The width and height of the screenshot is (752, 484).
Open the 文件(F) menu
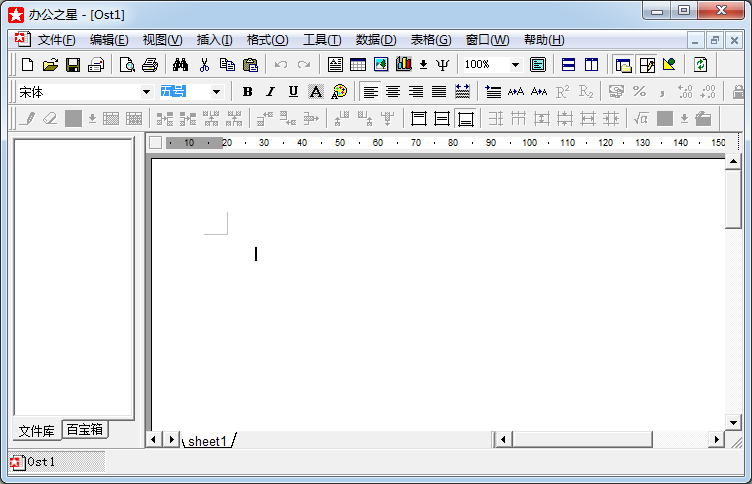56,40
